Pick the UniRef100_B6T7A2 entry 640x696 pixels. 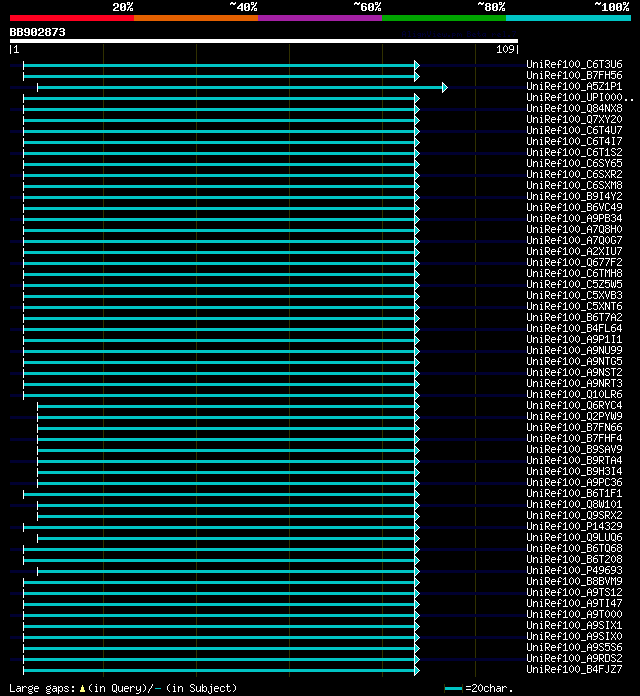coord(574,317)
